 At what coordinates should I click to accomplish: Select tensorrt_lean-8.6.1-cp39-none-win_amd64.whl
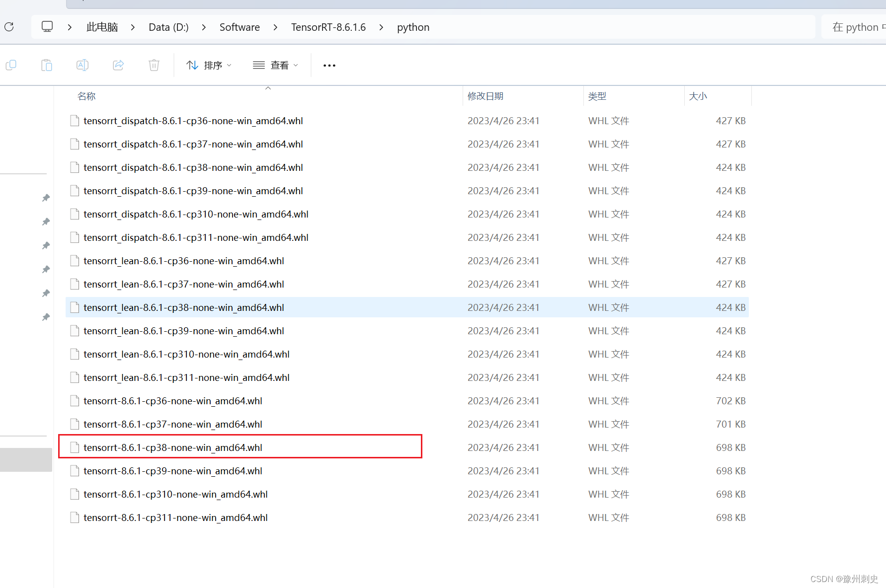pyautogui.click(x=407, y=331)
